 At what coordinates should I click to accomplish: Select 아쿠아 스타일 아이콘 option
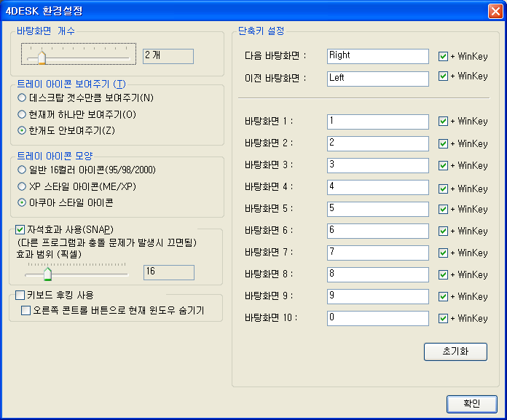(x=23, y=202)
